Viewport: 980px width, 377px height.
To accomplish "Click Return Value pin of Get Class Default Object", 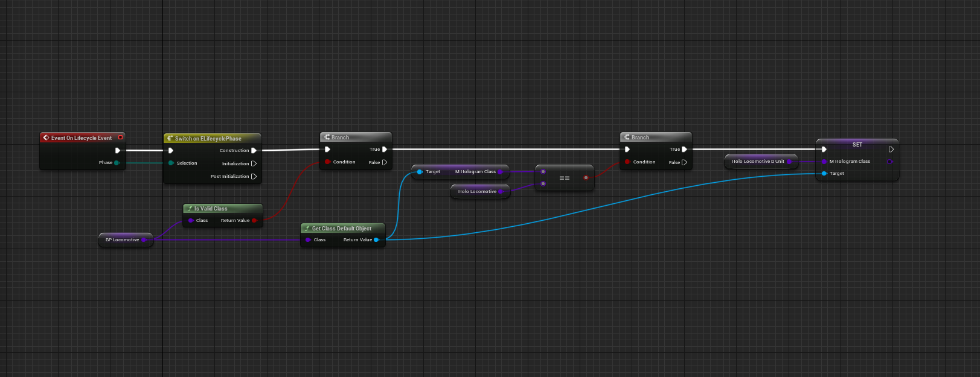I will [376, 240].
